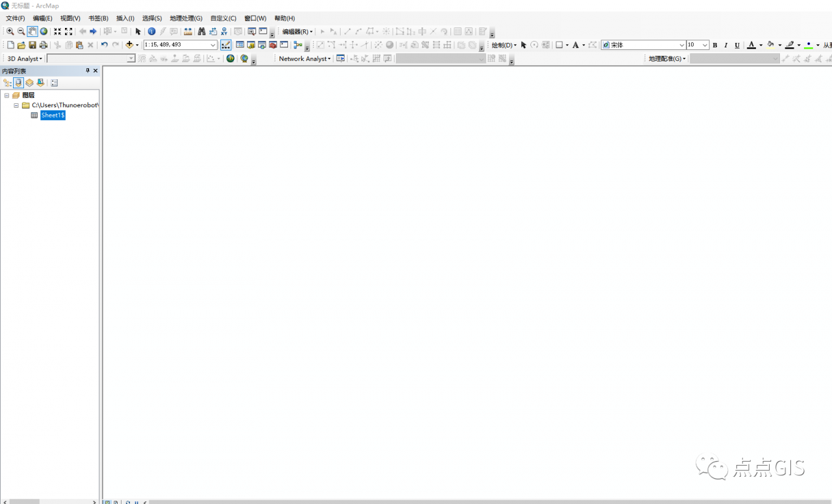Toggle bold text formatting
Viewport: 832px width, 504px height.
(x=715, y=45)
